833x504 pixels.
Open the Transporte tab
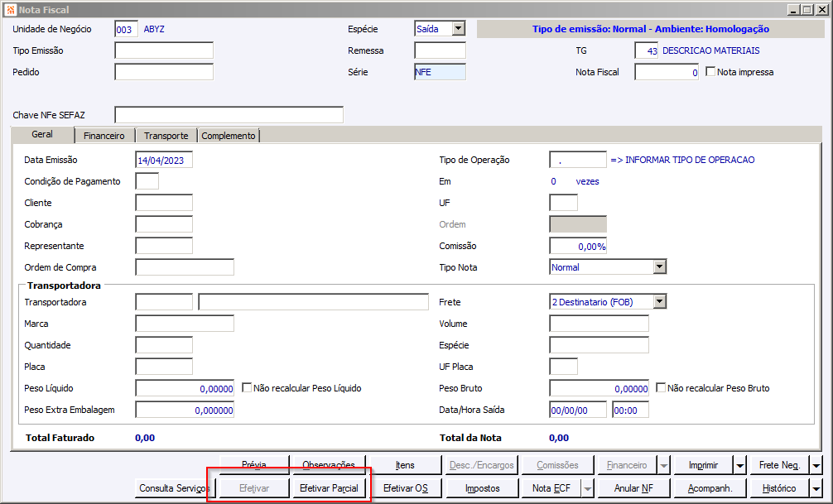click(166, 136)
